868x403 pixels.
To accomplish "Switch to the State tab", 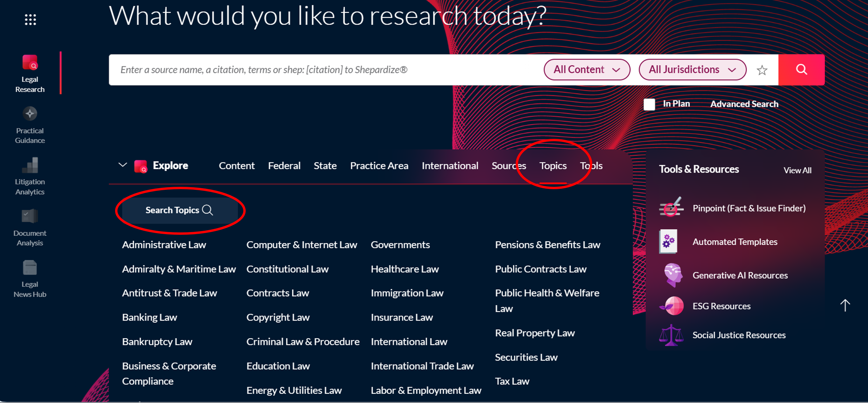I will 325,166.
